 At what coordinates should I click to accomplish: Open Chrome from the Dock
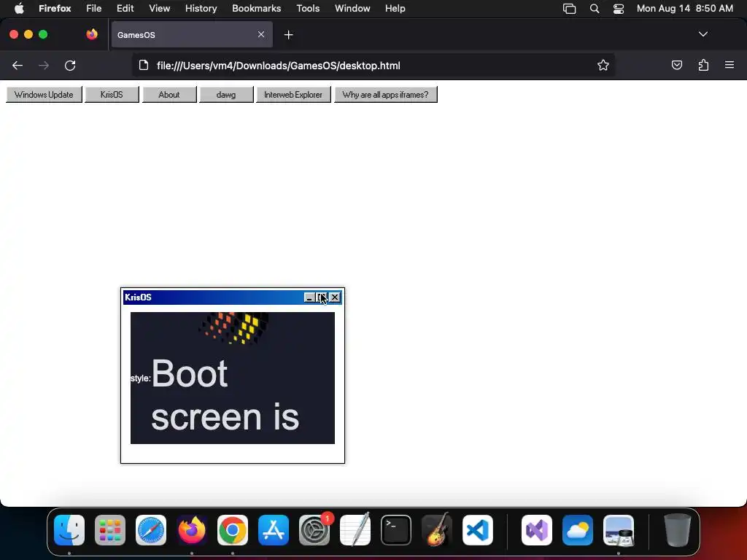click(233, 530)
